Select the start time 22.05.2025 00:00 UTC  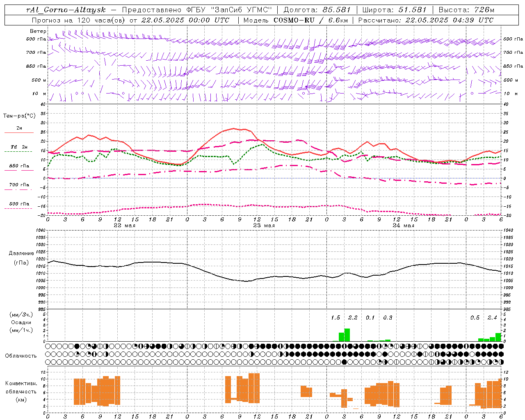coord(185,20)
